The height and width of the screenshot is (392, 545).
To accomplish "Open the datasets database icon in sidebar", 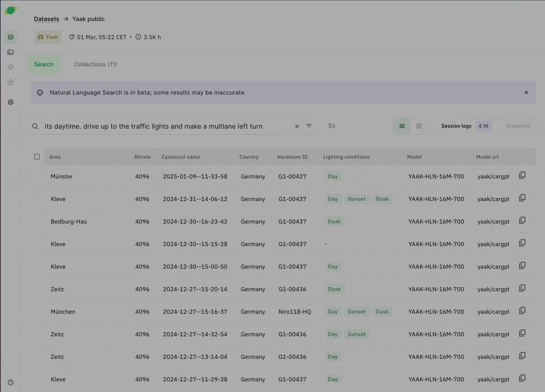I will [10, 37].
